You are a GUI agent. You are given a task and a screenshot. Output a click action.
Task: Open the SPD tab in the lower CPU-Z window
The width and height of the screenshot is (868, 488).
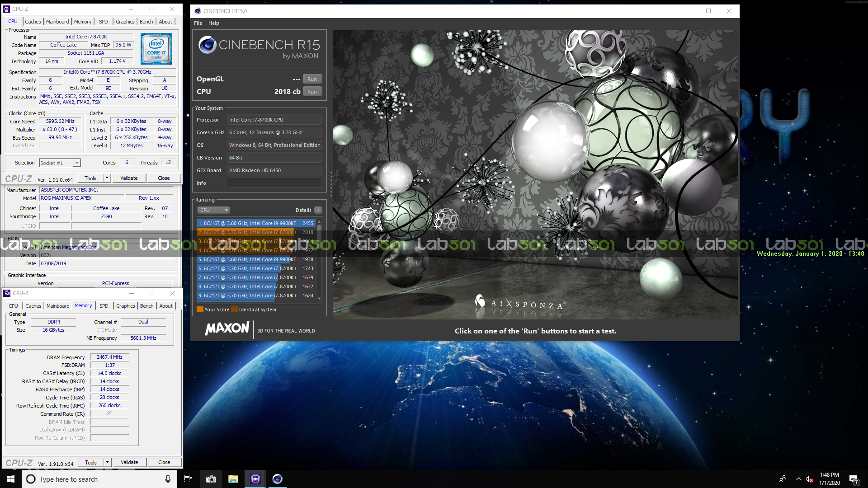[x=104, y=306]
